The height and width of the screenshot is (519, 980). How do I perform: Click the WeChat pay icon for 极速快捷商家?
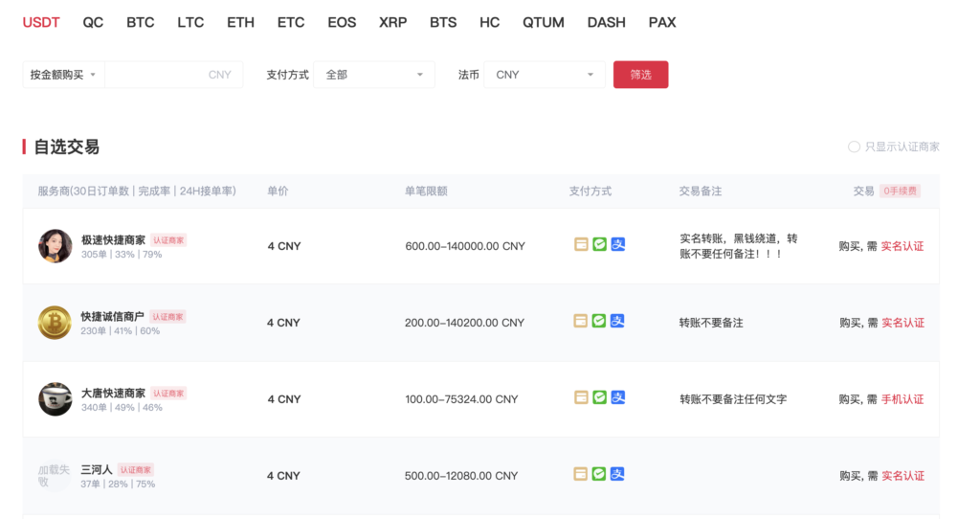(599, 244)
